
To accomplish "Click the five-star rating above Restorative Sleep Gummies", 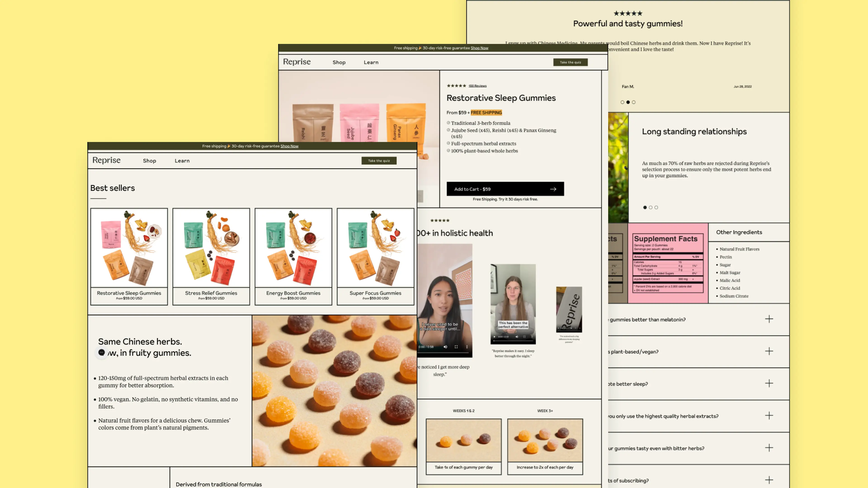I will click(x=457, y=86).
